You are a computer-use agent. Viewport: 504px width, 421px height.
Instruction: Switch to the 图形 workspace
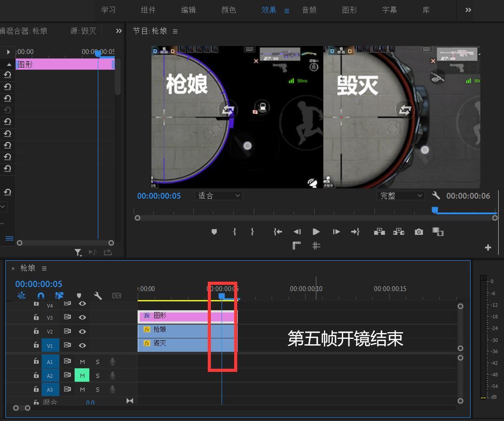tap(349, 10)
